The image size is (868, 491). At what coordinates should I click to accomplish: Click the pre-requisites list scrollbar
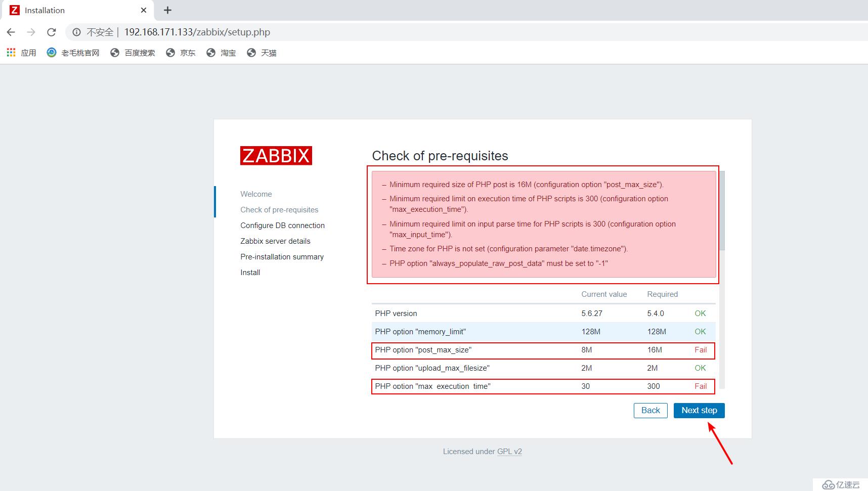coord(722,210)
